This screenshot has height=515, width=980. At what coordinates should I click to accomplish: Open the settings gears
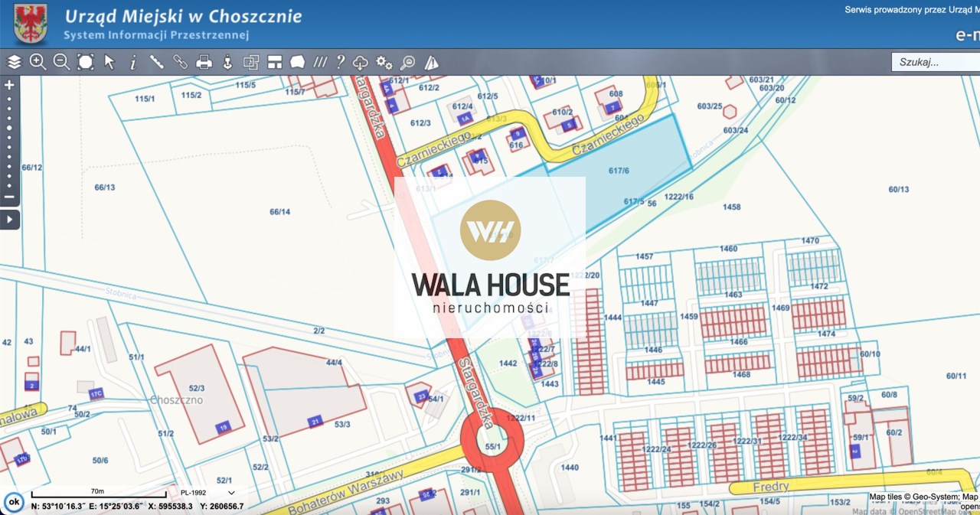[384, 62]
